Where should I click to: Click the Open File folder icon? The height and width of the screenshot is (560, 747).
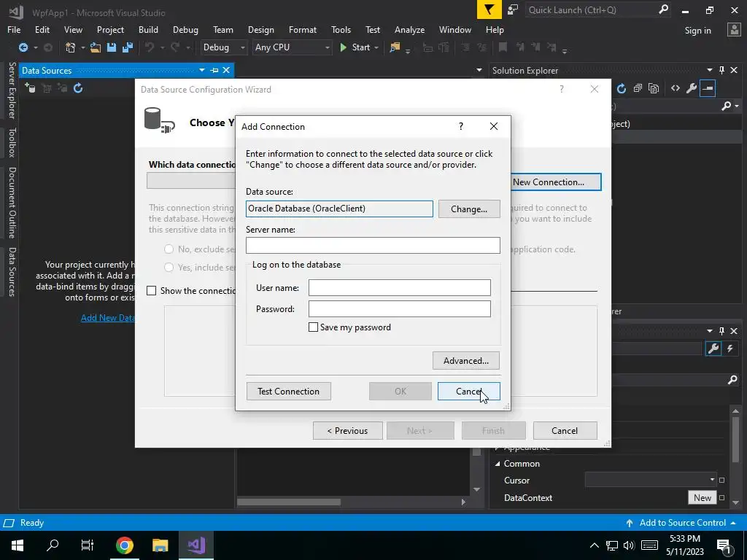coord(96,47)
